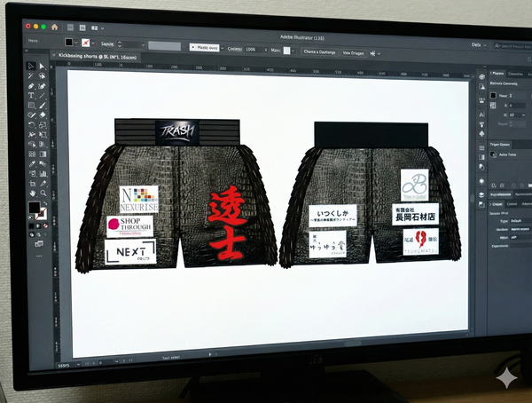Open the 'Coweol' tab in lower panel
The height and width of the screenshot is (403, 532).
coord(512,204)
